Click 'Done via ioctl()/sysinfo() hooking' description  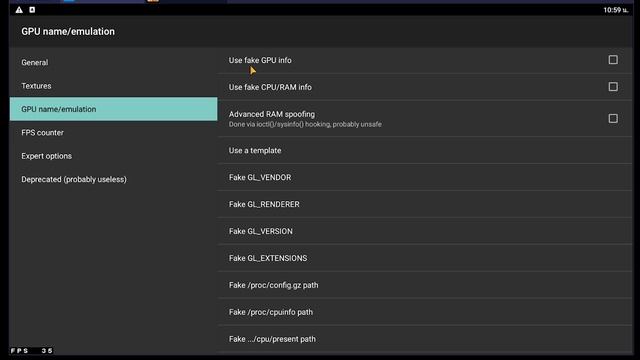(x=305, y=124)
